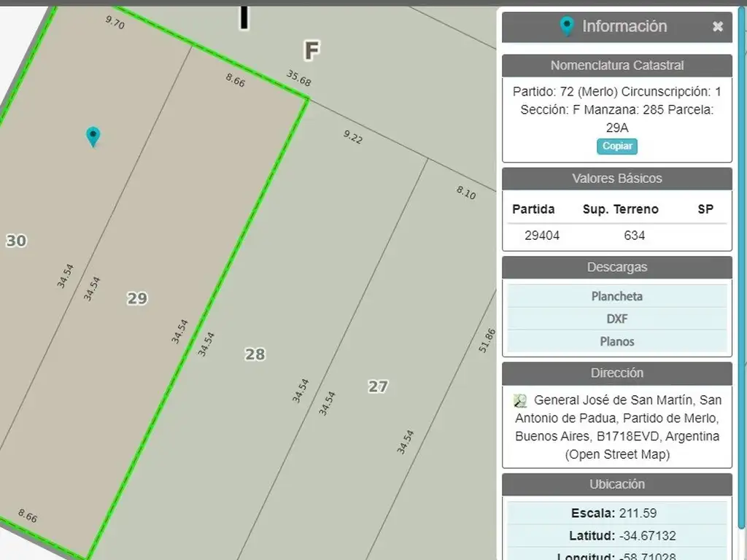747x560 pixels.
Task: Click the Escala row value 211.59
Action: click(x=640, y=513)
